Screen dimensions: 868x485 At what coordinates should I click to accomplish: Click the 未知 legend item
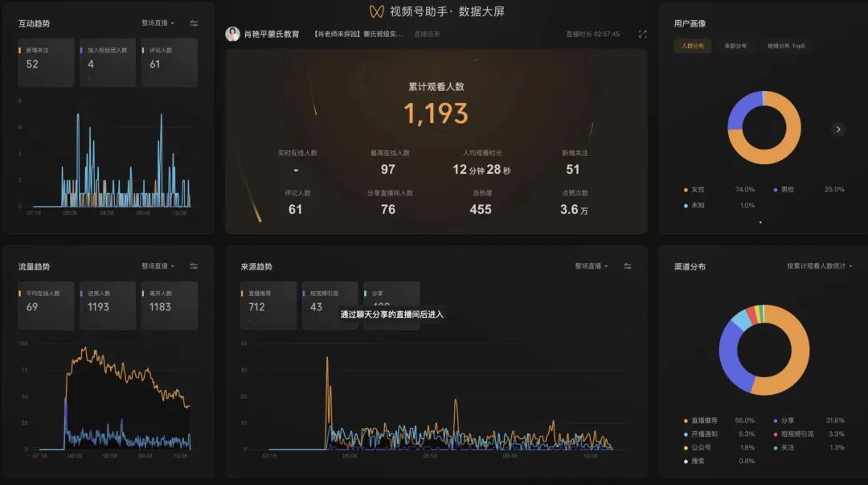694,206
